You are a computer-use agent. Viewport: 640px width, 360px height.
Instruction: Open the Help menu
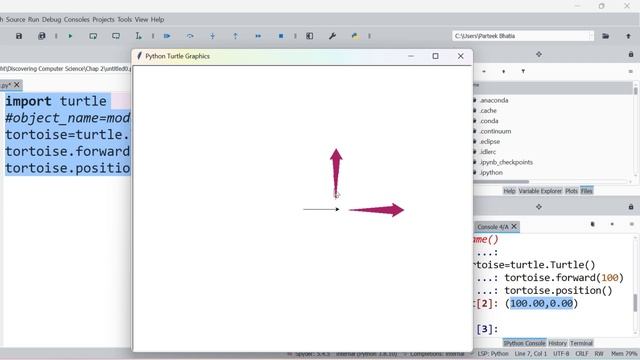coord(157,20)
